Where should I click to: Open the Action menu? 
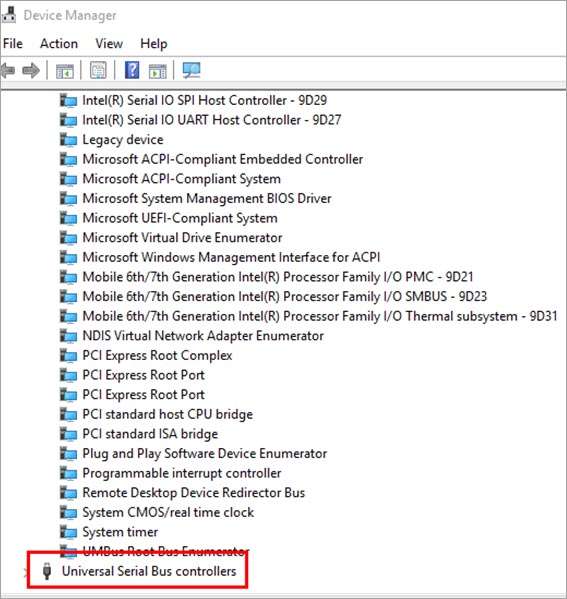coord(59,44)
